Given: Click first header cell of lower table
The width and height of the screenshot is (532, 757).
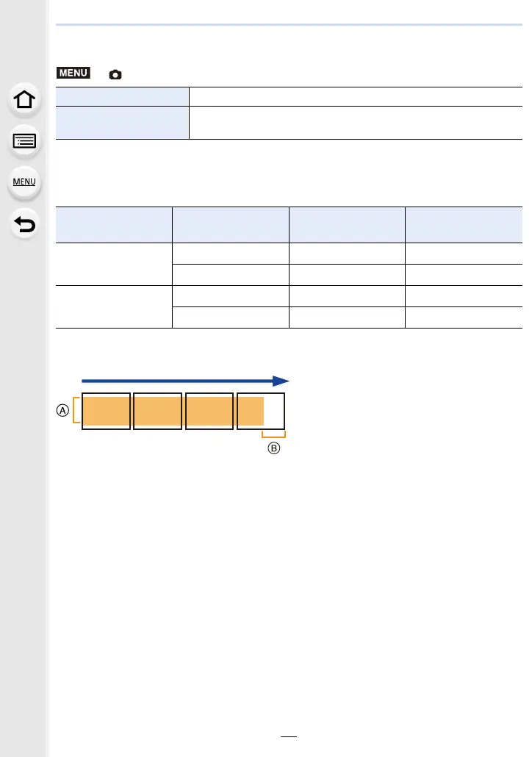Looking at the screenshot, I should 113,224.
